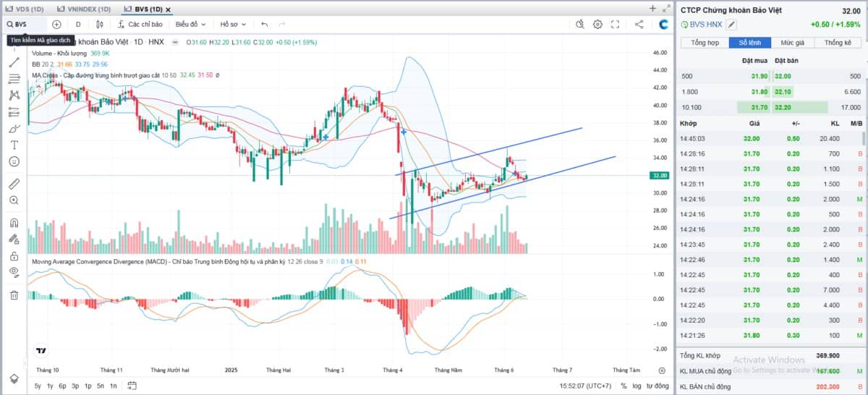Screen dimensions: 868x395
Task: Select the 1n time range
Action: coord(113,386)
